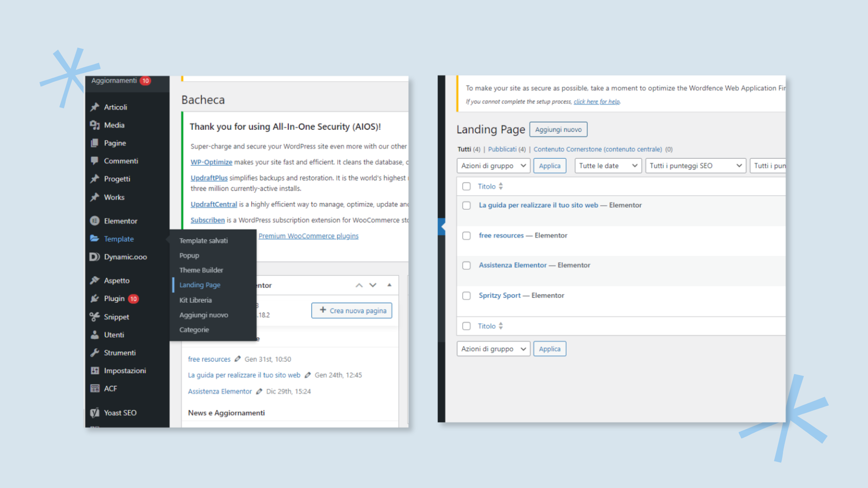The height and width of the screenshot is (488, 868).
Task: Open the Tutte le date dropdown
Action: 608,166
